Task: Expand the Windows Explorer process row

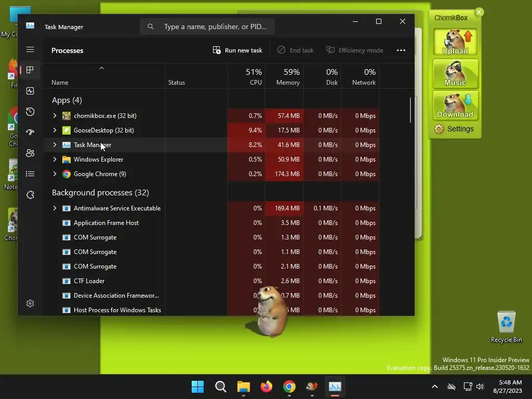Action: coord(55,159)
